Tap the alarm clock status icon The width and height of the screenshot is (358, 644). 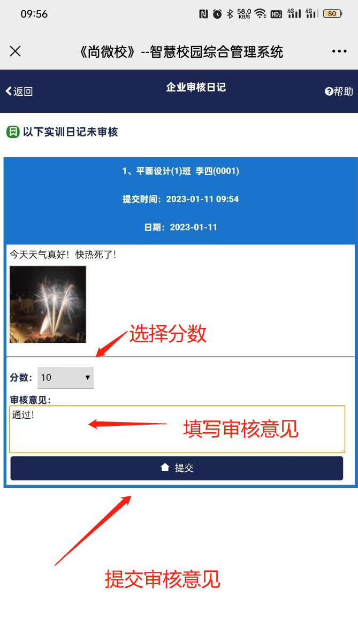coord(217,14)
